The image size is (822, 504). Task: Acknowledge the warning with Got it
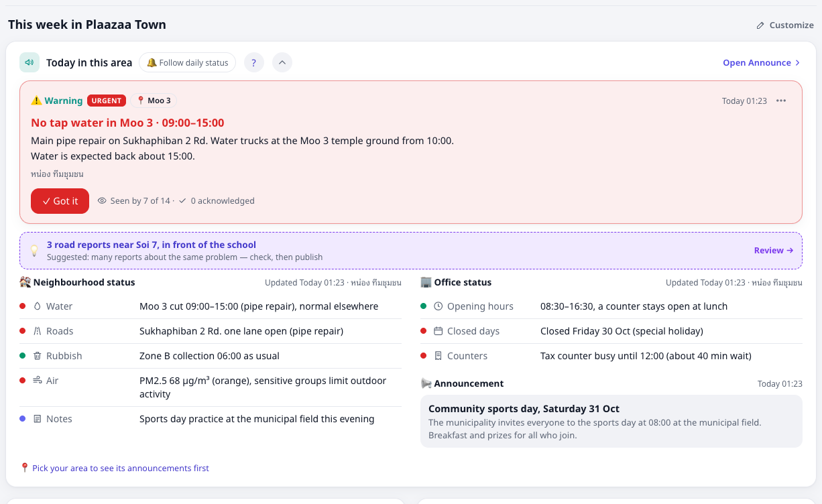[60, 201]
